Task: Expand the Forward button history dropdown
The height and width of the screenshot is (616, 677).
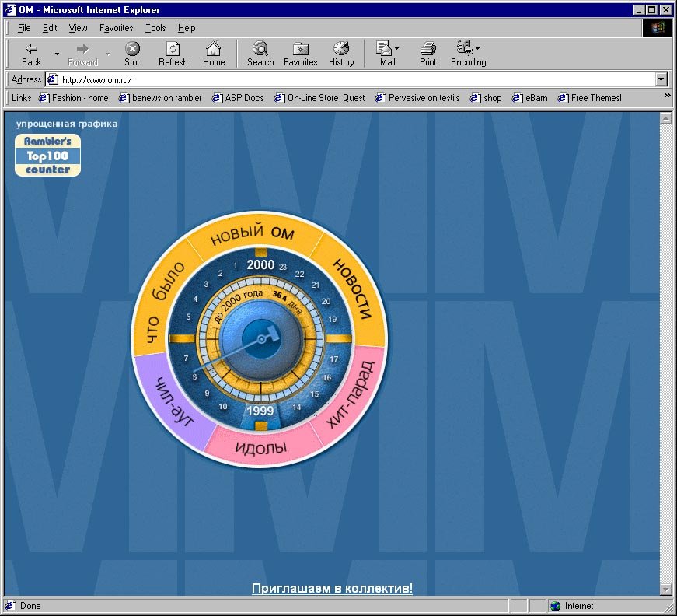Action: point(108,54)
